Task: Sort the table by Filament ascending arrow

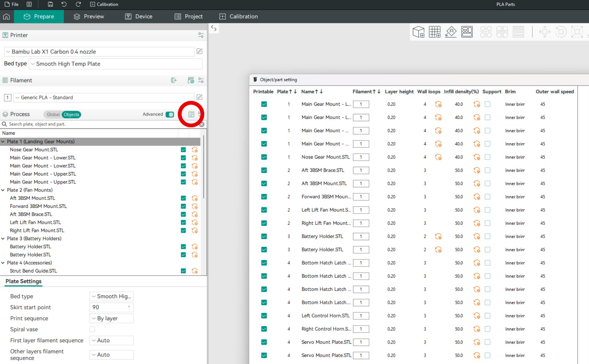Action: [374, 92]
